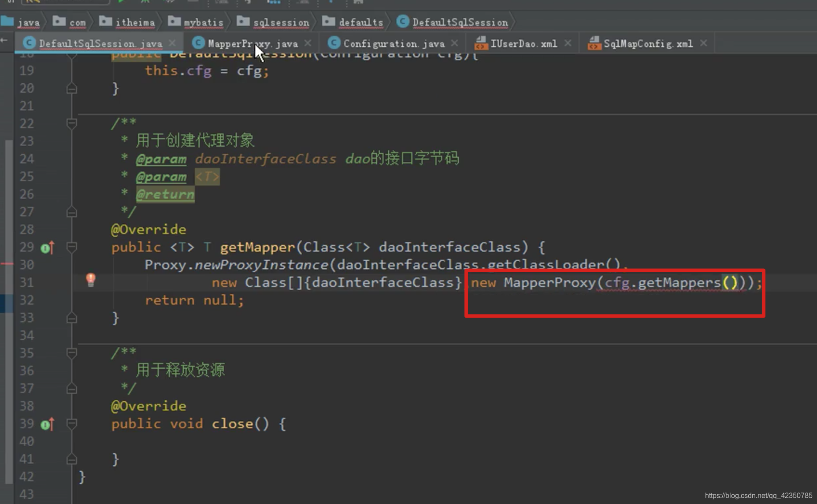Click the 'return null;' statement
Image resolution: width=817 pixels, height=504 pixels.
click(x=194, y=300)
